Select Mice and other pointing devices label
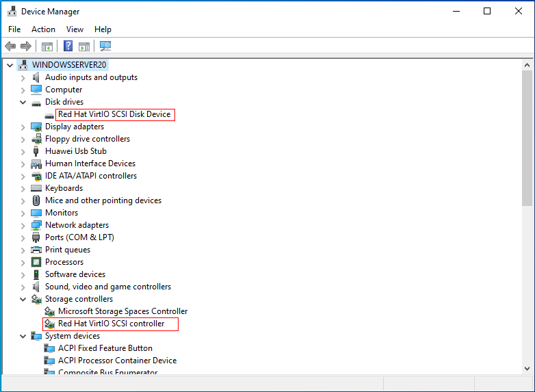The image size is (535, 392). point(103,200)
